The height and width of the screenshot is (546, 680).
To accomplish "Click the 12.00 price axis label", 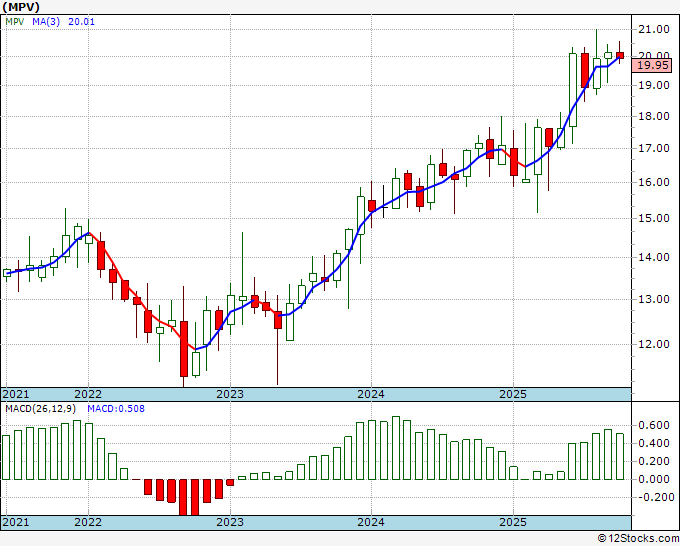I will pos(654,343).
